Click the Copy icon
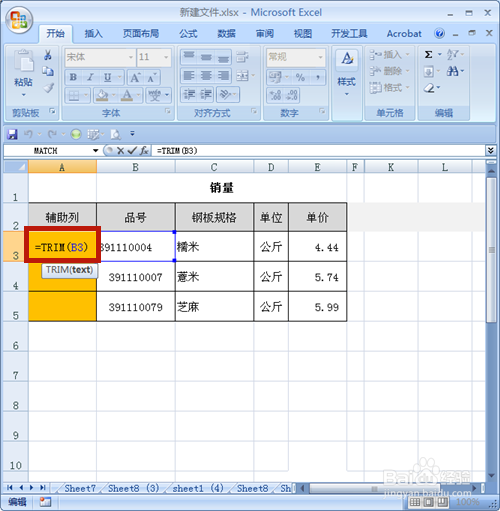Viewport: 500px width, 511px height. pyautogui.click(x=48, y=71)
